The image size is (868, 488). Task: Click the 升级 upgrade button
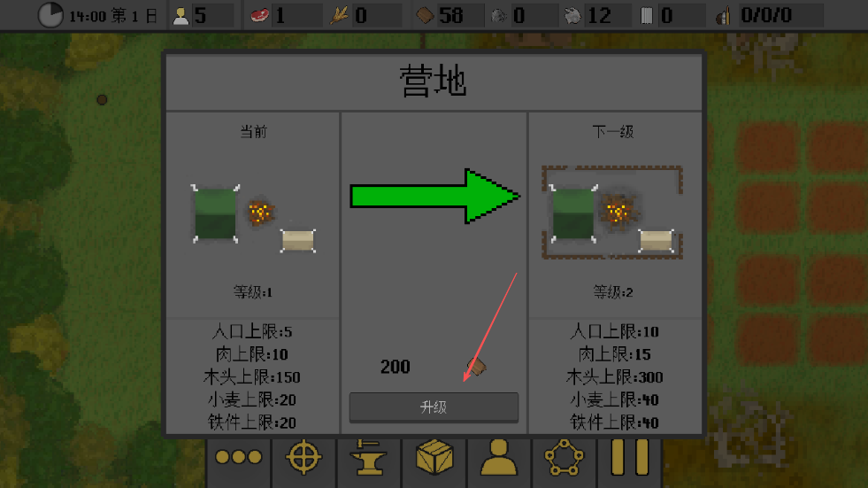point(434,407)
